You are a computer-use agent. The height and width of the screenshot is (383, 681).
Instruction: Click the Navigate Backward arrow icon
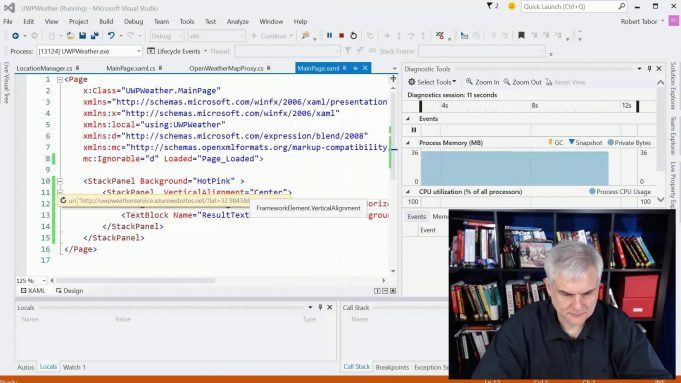point(15,36)
